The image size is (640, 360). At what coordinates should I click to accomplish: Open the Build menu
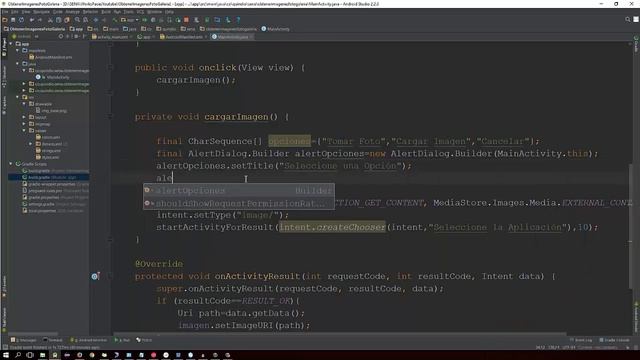click(x=106, y=12)
